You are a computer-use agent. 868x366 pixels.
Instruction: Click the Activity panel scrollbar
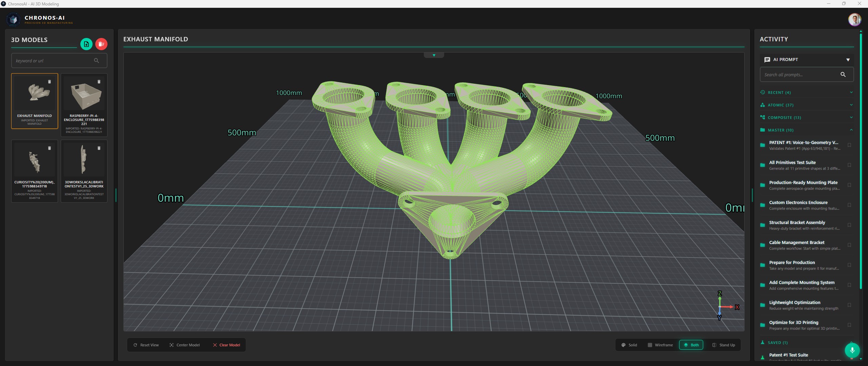point(861,161)
